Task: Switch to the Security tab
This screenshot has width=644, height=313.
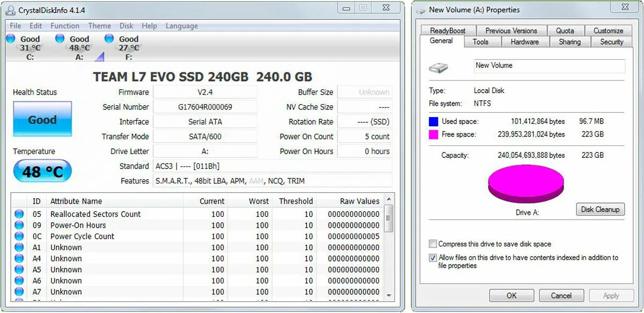Action: 611,42
